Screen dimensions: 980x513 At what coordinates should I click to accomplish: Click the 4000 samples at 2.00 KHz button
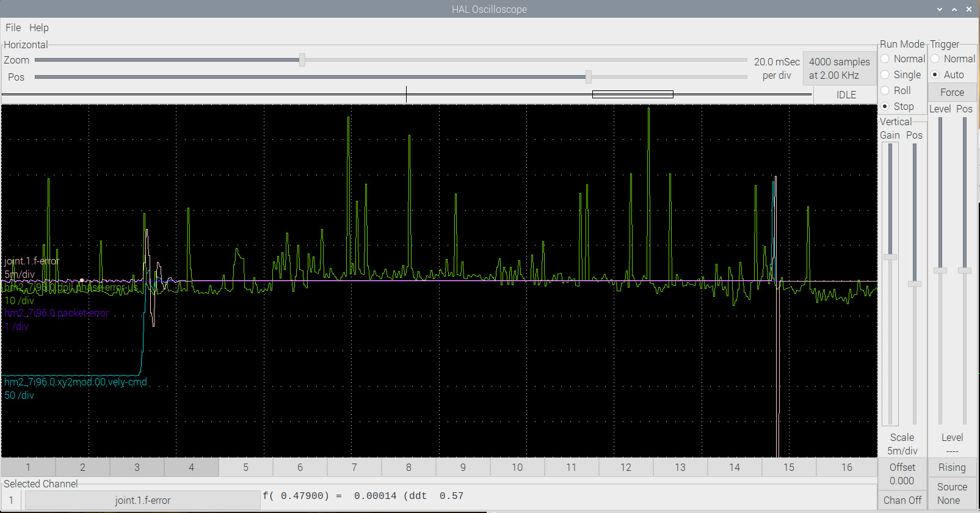[840, 68]
